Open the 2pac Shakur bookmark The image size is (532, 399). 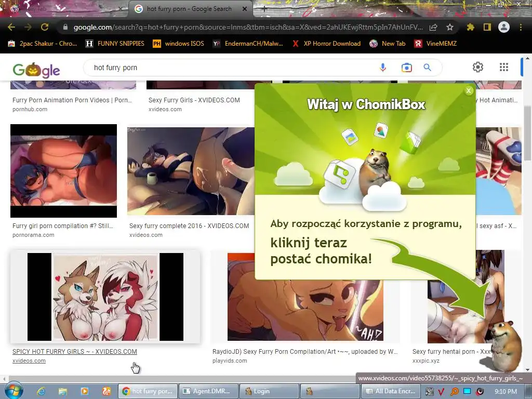tap(43, 44)
